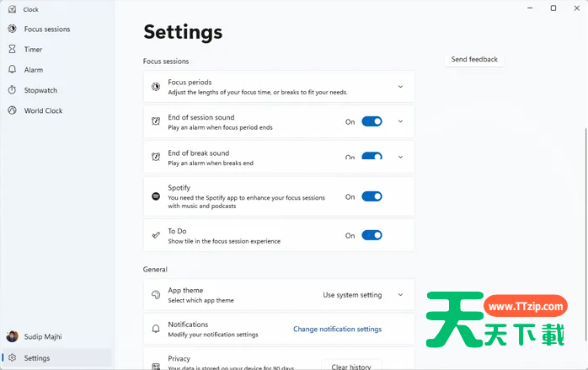The width and height of the screenshot is (588, 370).
Task: Expand the Focus periods section
Action: (x=400, y=87)
